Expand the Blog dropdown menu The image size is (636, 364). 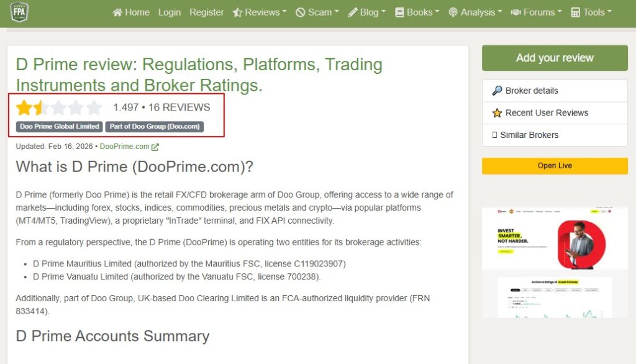[366, 12]
